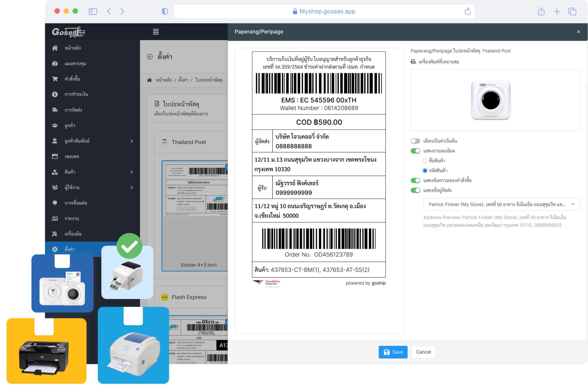Click the Gosell logo

(69, 32)
